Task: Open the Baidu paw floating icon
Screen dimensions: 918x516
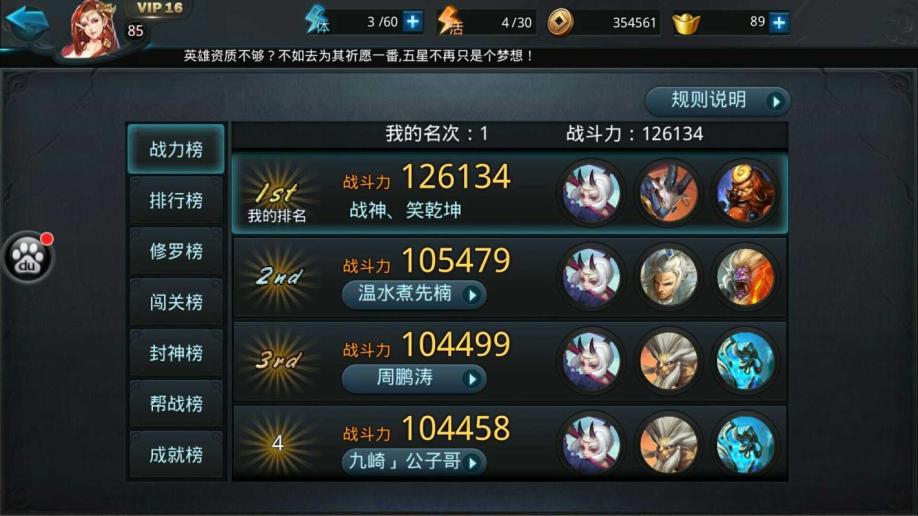Action: click(28, 257)
